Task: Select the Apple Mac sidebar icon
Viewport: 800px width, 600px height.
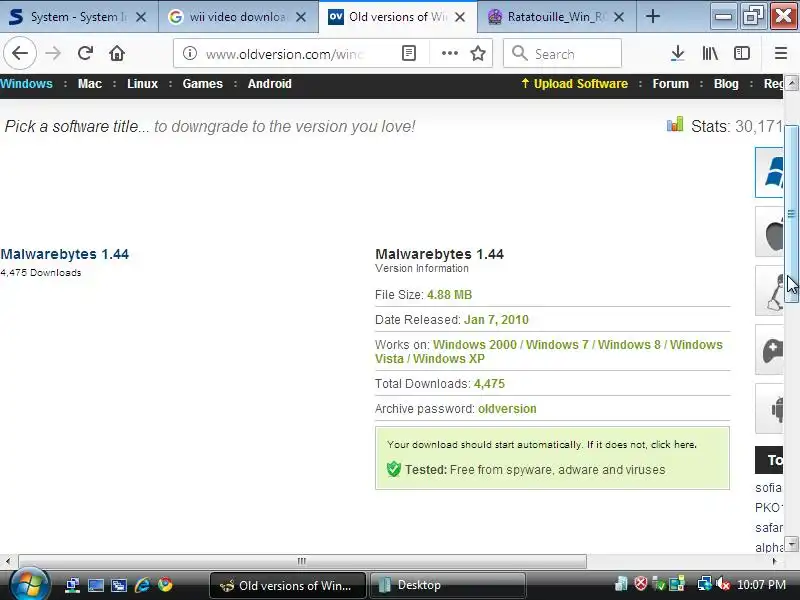Action: coord(769,232)
